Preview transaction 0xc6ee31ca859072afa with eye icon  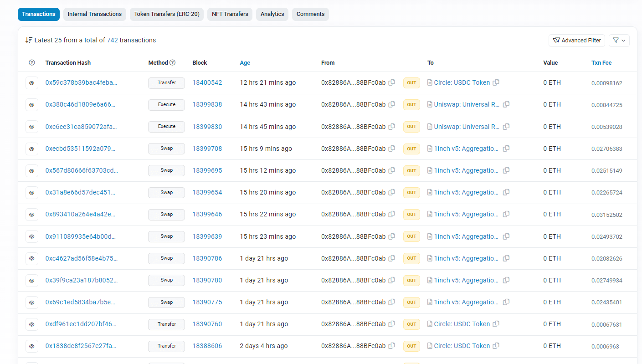click(x=32, y=127)
